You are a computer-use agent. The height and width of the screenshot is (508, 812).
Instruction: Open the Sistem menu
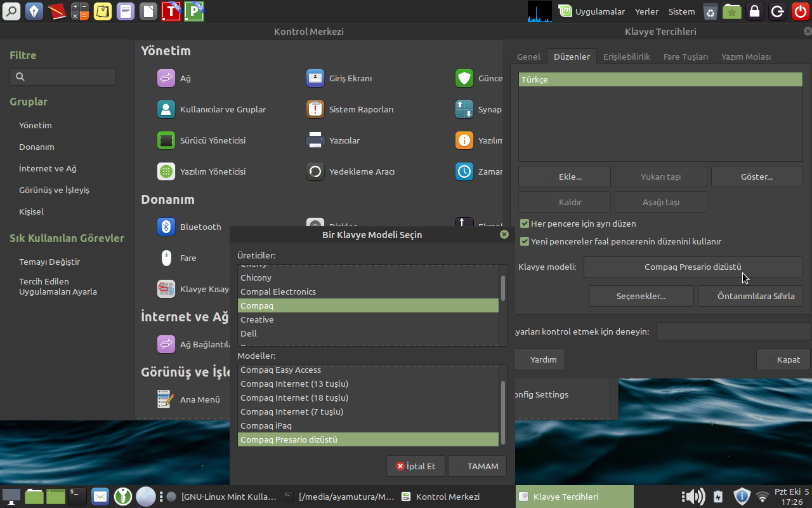(x=681, y=11)
